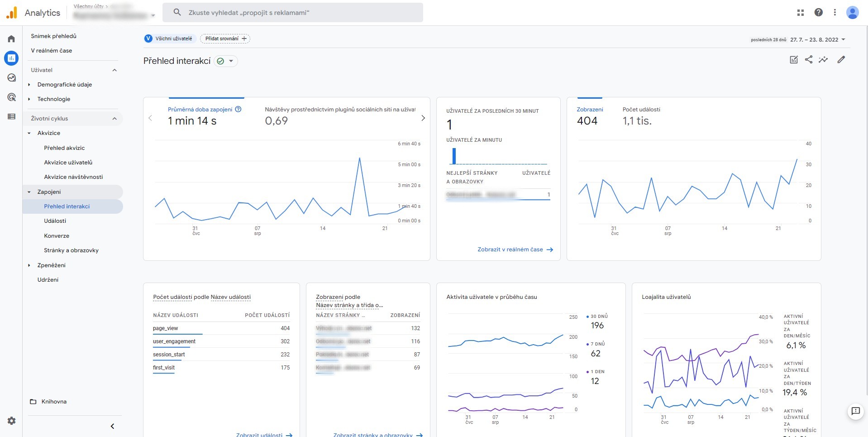Collapse the Zapojení tree item

[x=29, y=192]
